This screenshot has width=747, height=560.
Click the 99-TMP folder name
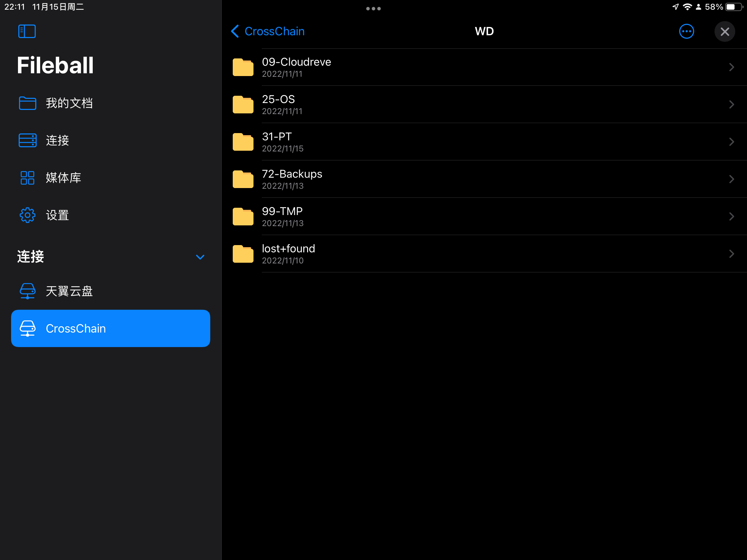[x=282, y=211]
